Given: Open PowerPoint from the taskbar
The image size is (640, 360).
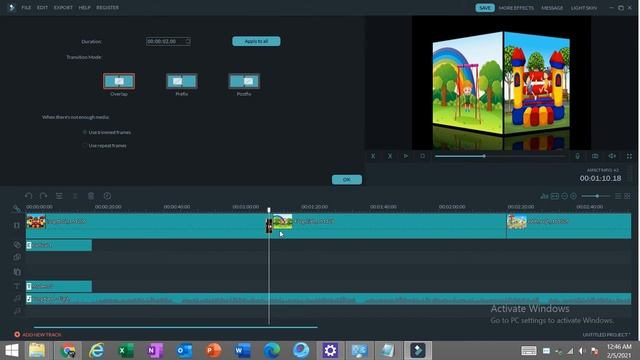Looking at the screenshot, I should click(x=213, y=350).
